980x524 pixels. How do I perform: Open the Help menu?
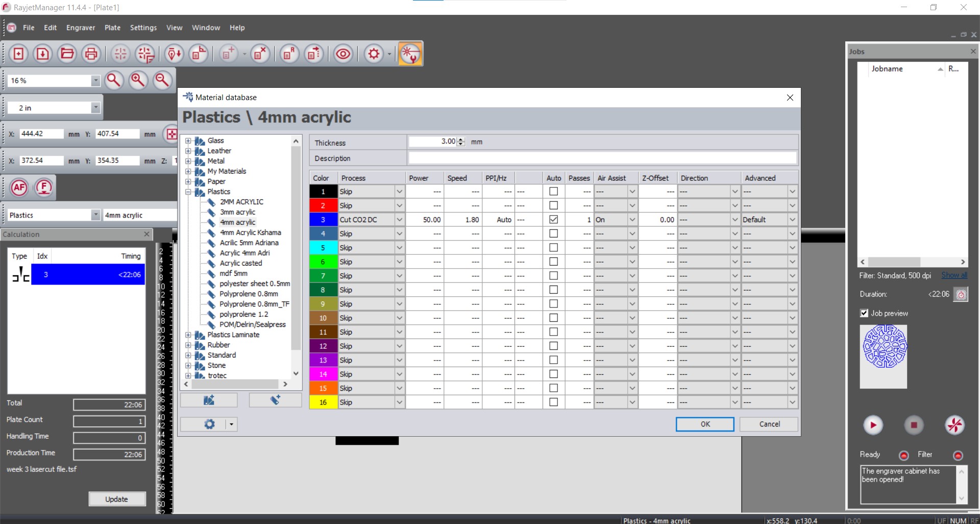click(237, 28)
